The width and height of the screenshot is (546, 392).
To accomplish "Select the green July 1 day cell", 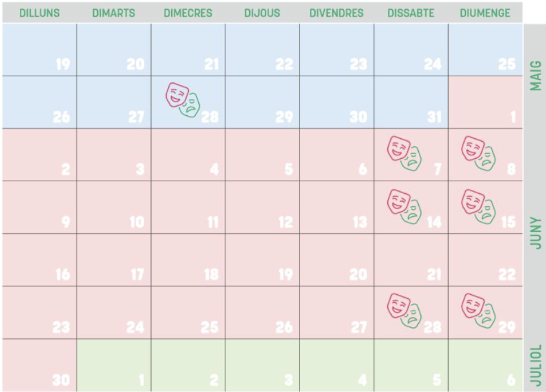I will tap(114, 365).
